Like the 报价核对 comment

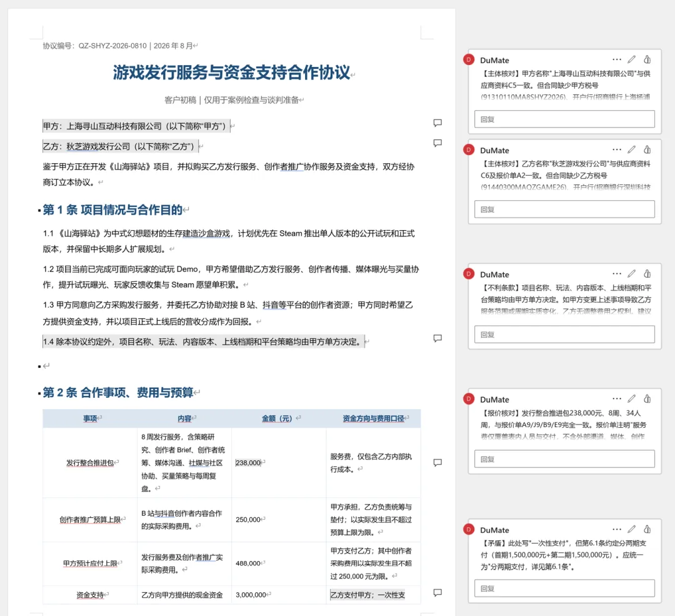coord(647,399)
